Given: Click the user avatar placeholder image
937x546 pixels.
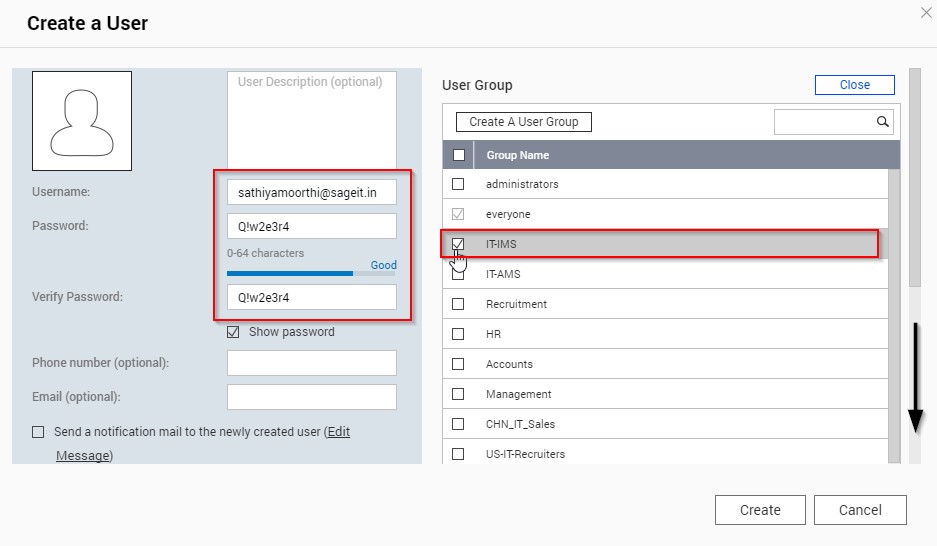Looking at the screenshot, I should click(x=82, y=121).
